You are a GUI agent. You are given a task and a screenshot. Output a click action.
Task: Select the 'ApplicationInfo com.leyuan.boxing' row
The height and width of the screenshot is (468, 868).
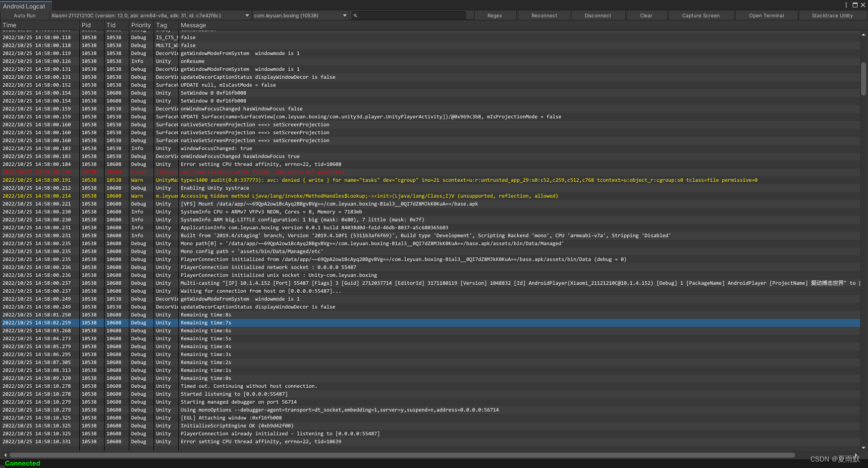tap(430, 228)
